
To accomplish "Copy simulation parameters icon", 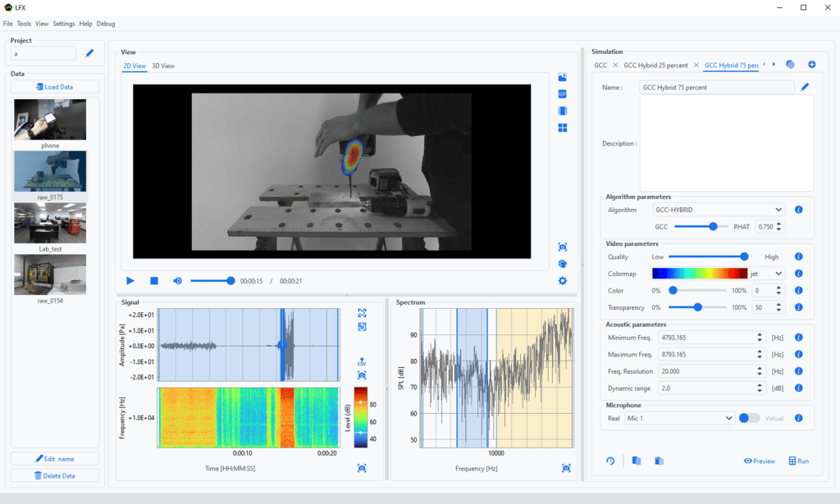I will [x=637, y=461].
